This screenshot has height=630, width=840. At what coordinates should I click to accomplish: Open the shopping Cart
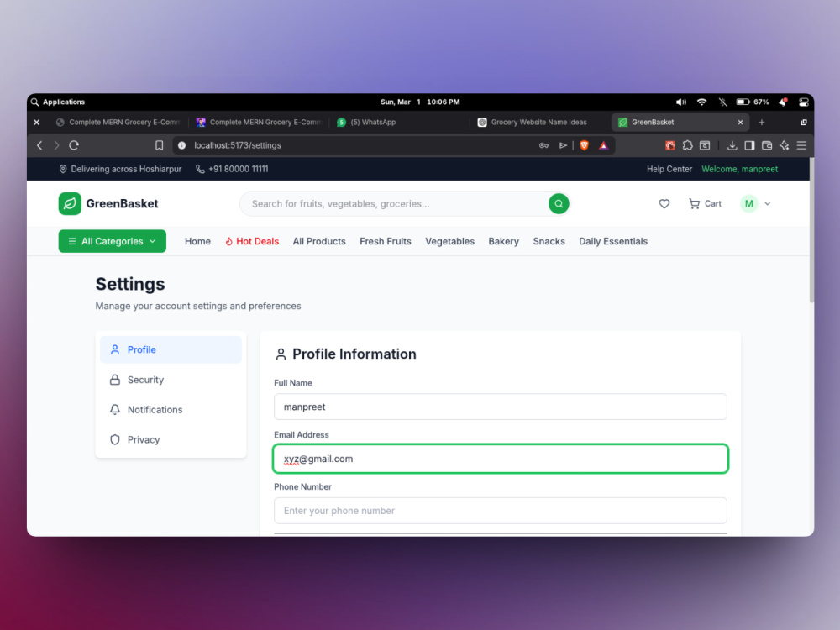[x=705, y=203]
